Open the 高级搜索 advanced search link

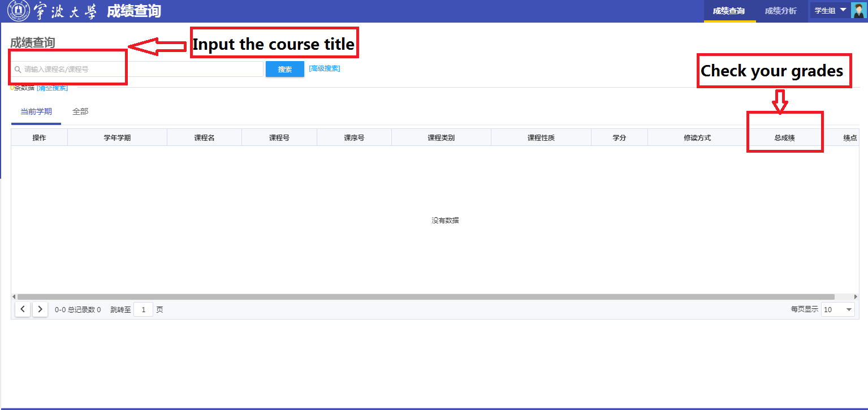click(324, 68)
